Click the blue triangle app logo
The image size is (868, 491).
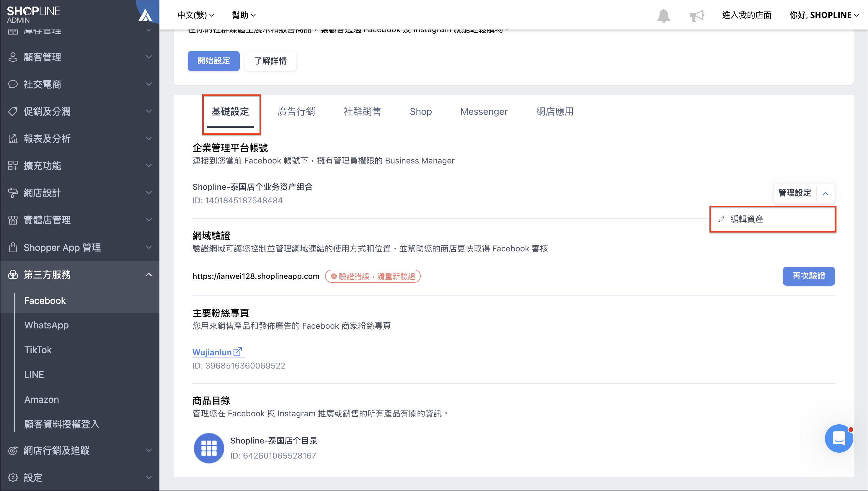pos(145,15)
